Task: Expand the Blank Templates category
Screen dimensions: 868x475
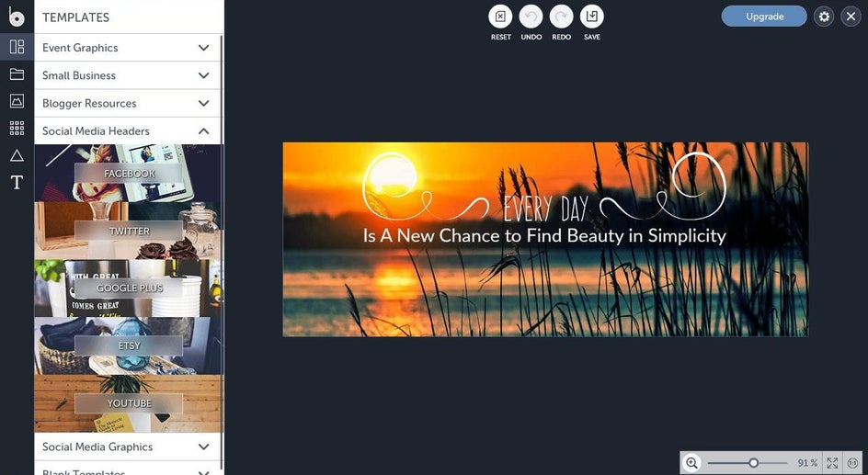Action: [127, 470]
